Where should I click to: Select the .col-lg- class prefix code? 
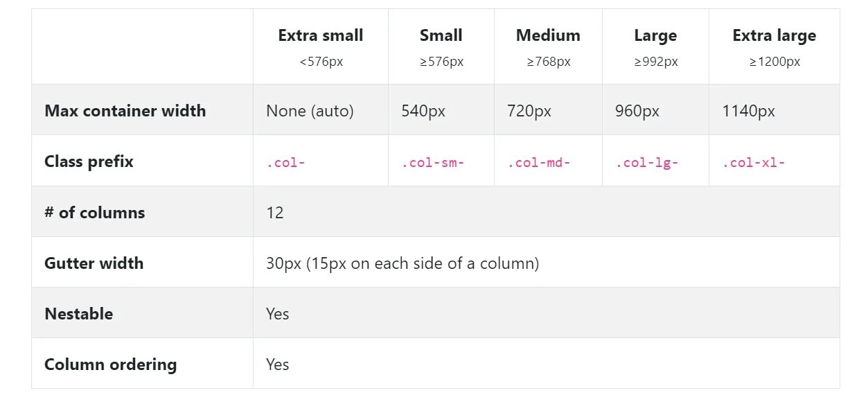647,164
